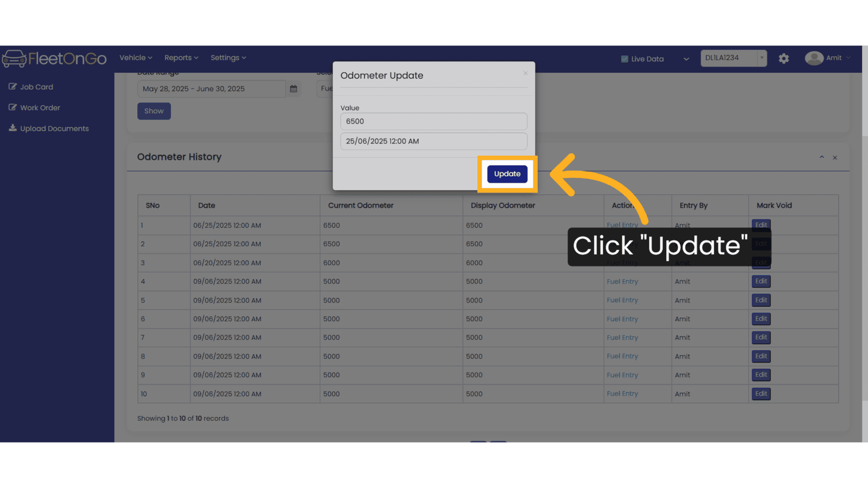Focus the odometer Value field
The height and width of the screenshot is (488, 868).
click(433, 121)
